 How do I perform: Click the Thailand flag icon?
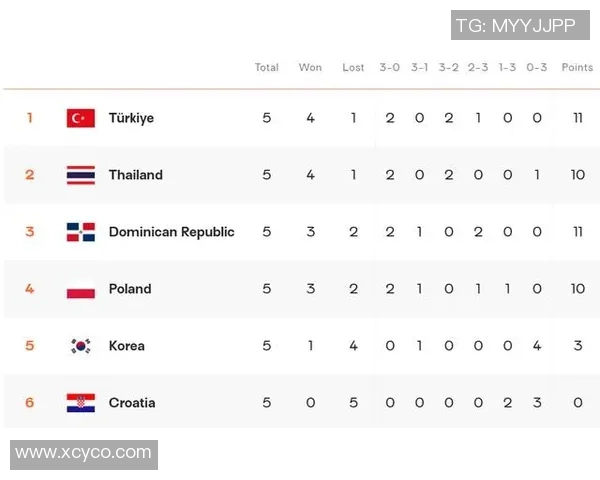point(81,175)
